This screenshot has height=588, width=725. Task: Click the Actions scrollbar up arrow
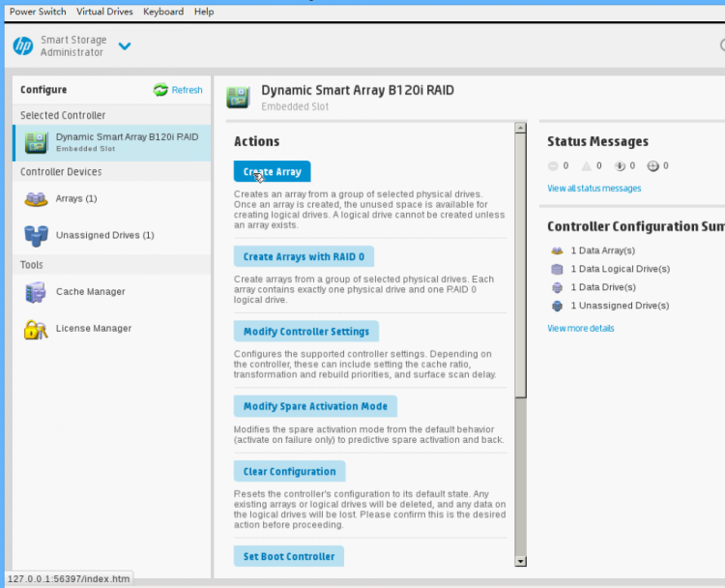pos(520,128)
